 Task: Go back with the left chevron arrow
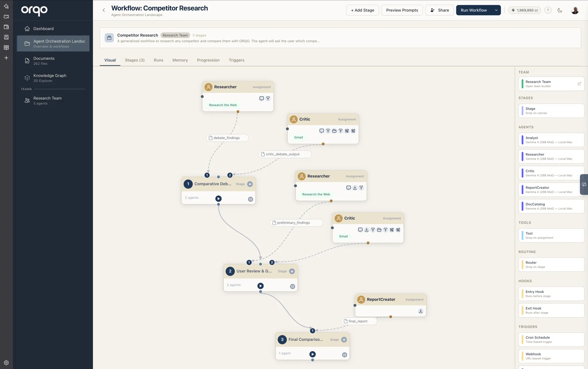[x=104, y=10]
